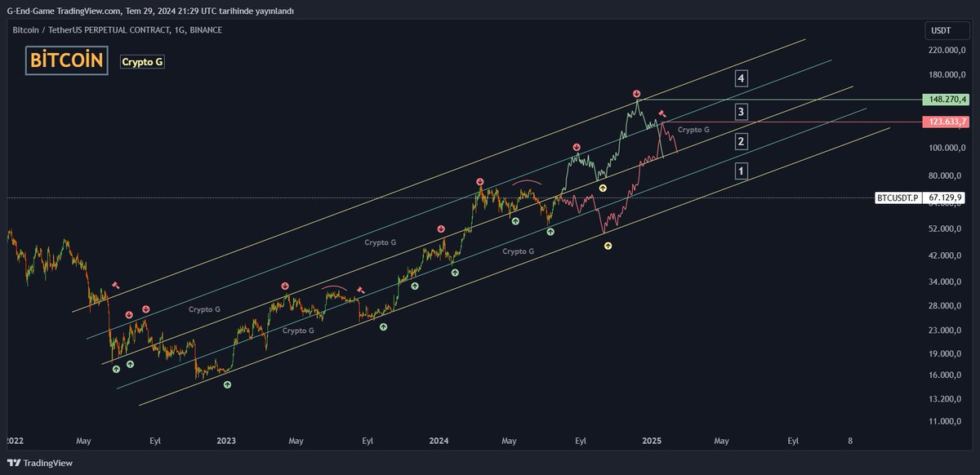Click the 2022 label on the time axis
980x475 pixels.
(16, 441)
